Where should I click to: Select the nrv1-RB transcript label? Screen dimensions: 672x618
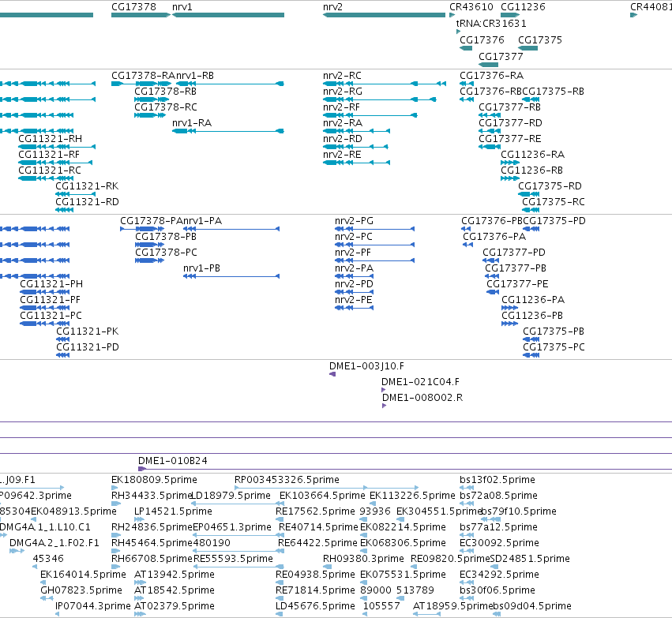195,76
